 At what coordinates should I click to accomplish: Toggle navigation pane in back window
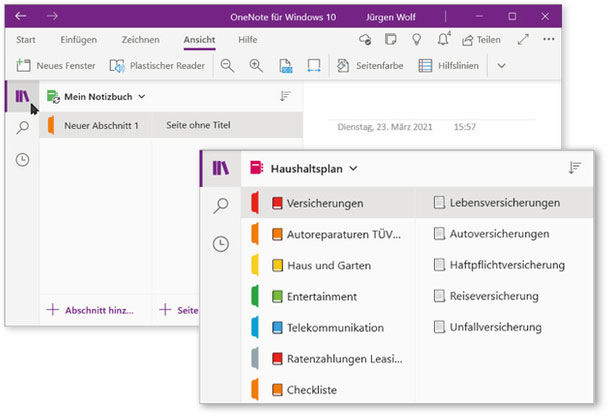pos(22,96)
